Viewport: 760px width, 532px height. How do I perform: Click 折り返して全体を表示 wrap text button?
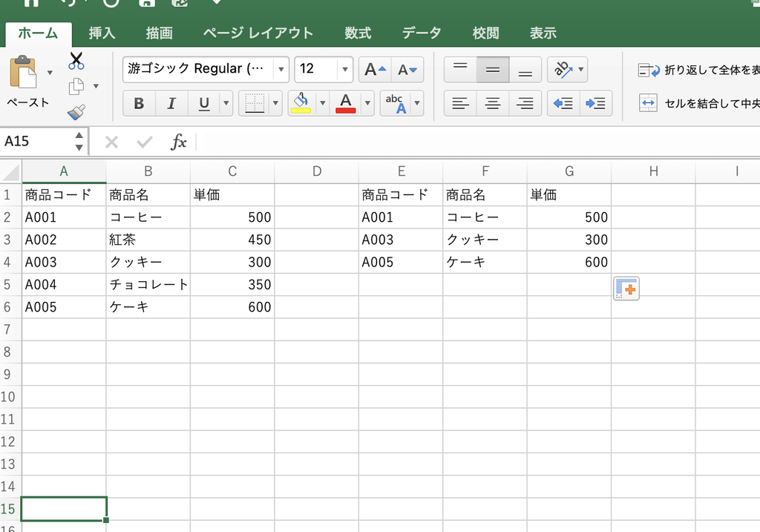(698, 70)
